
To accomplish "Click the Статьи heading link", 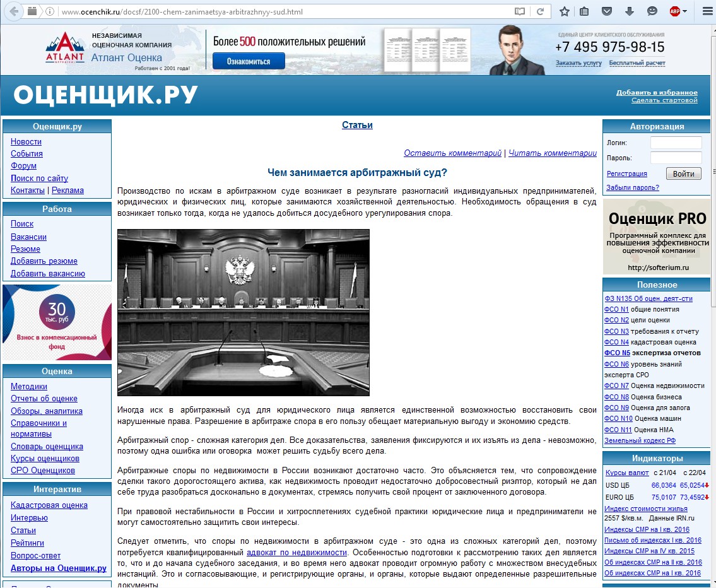I will tap(357, 125).
